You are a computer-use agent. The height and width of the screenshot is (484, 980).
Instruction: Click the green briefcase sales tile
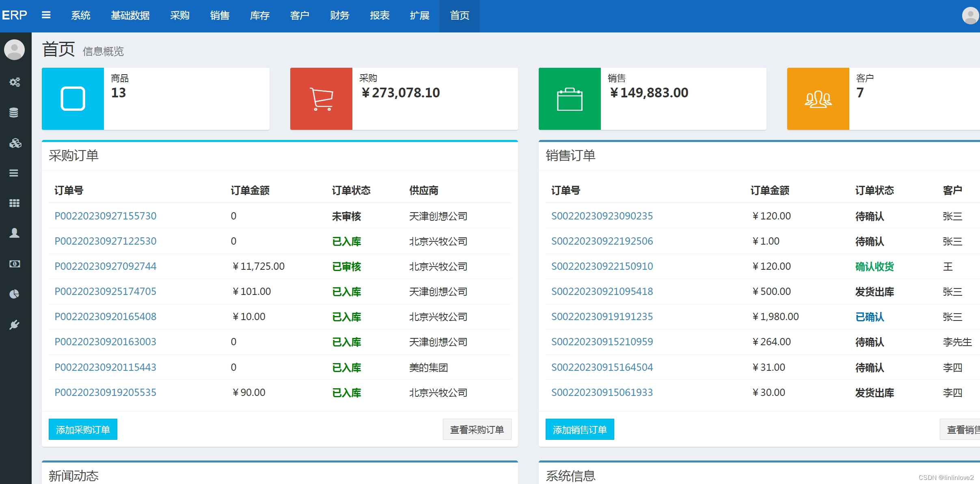pos(570,99)
